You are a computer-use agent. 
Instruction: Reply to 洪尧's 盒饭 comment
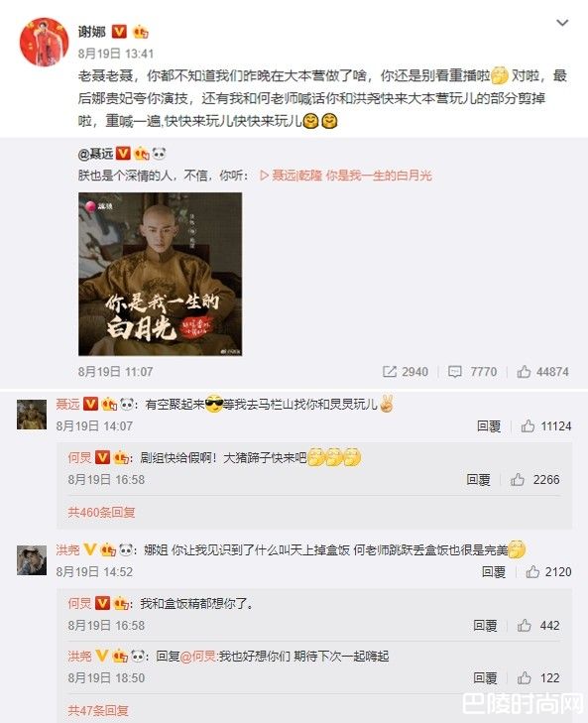(494, 572)
